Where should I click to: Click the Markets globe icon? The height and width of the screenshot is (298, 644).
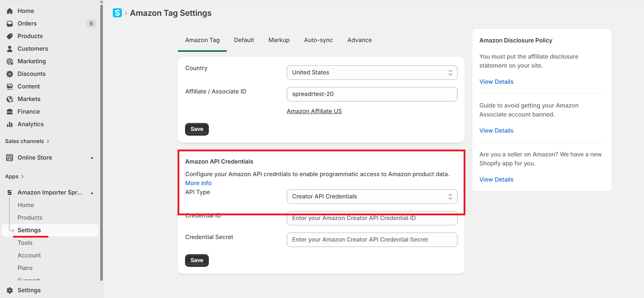tap(10, 99)
